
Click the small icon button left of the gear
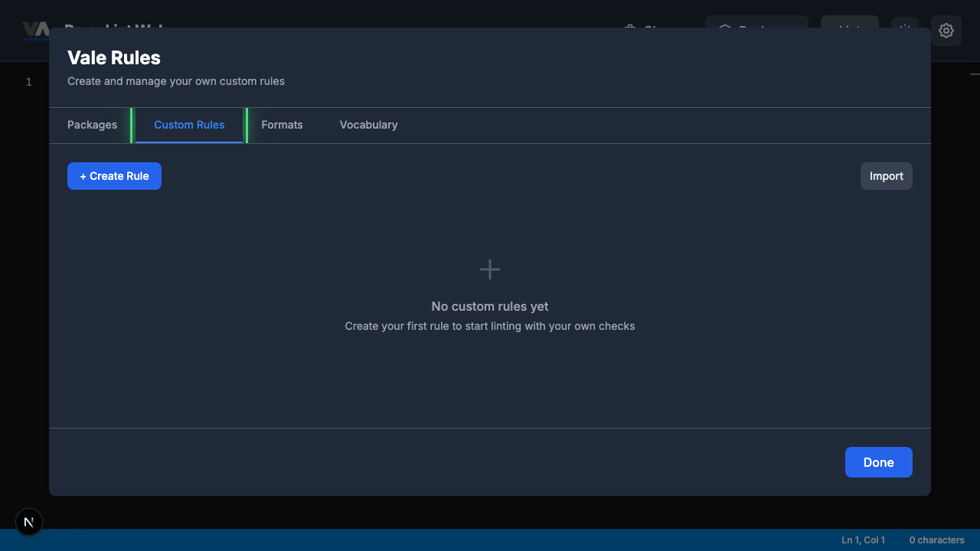904,30
